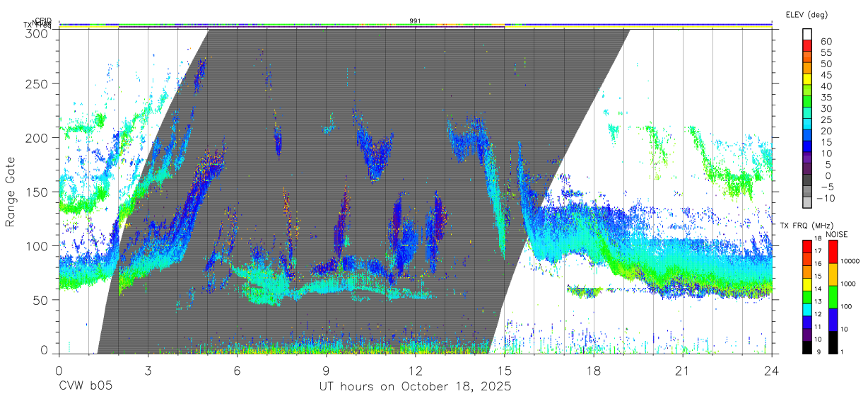Select the black segment of NOISE bar
Viewport: 868px width, 401px height.
833,342
